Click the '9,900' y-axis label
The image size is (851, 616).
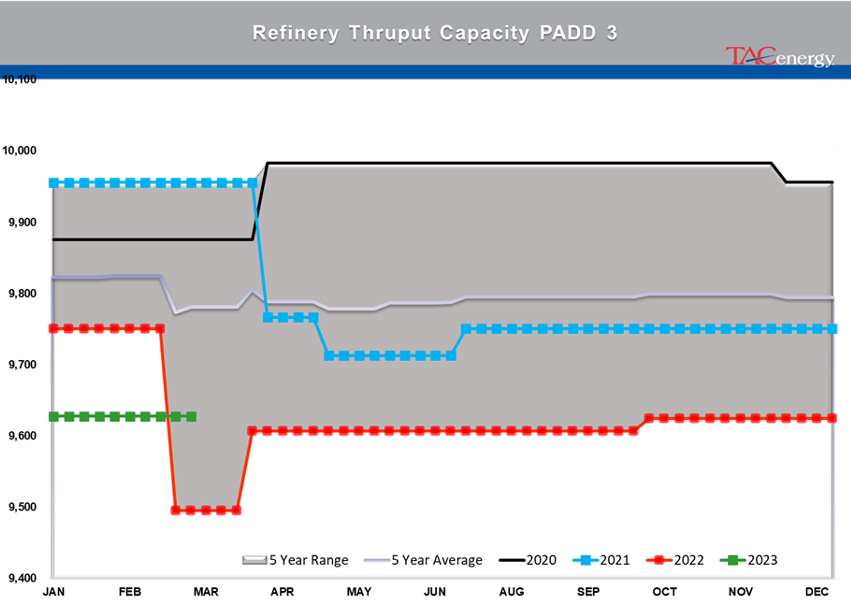coord(23,222)
